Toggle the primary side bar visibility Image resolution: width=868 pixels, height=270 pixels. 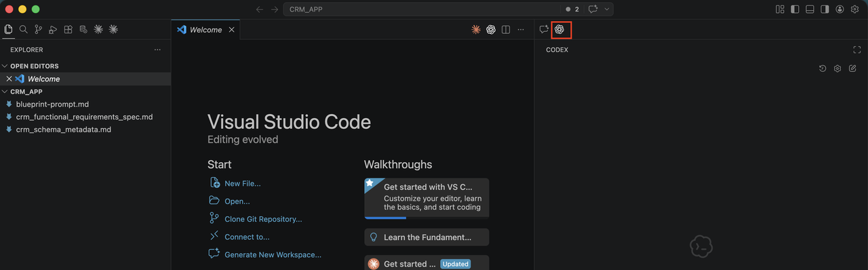tap(795, 9)
